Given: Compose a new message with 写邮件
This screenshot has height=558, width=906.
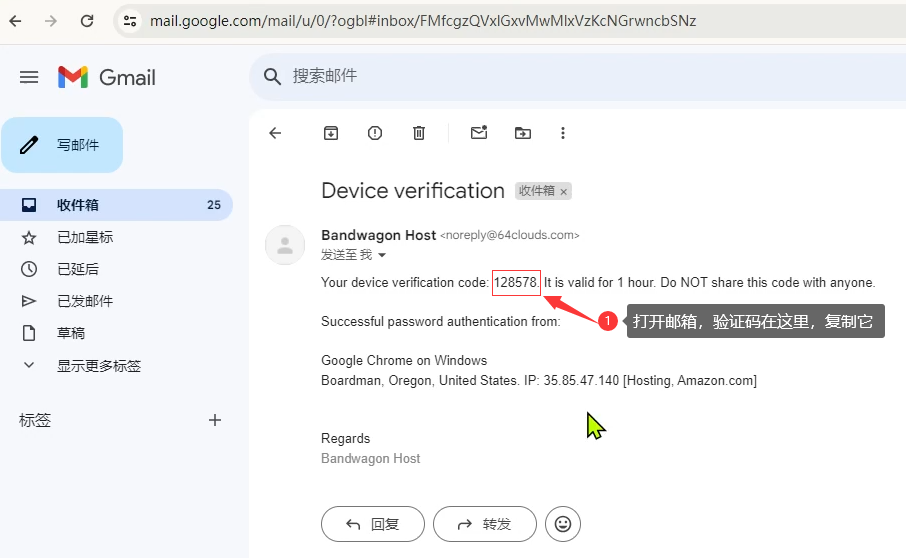Looking at the screenshot, I should tap(62, 144).
